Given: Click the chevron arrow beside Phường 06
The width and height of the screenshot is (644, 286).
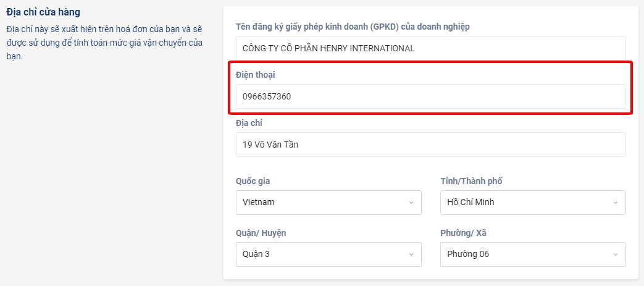Looking at the screenshot, I should pos(615,254).
